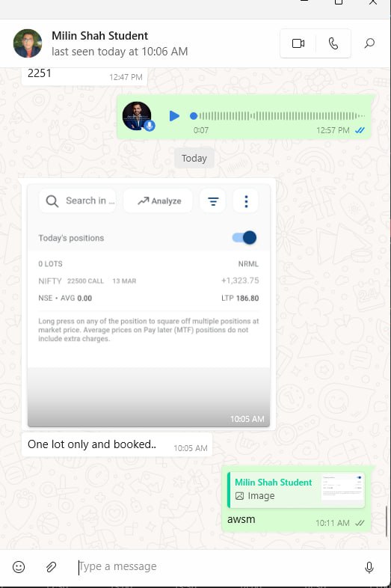Open Milin Shah Student profile picture
This screenshot has height=588, width=391.
click(28, 43)
